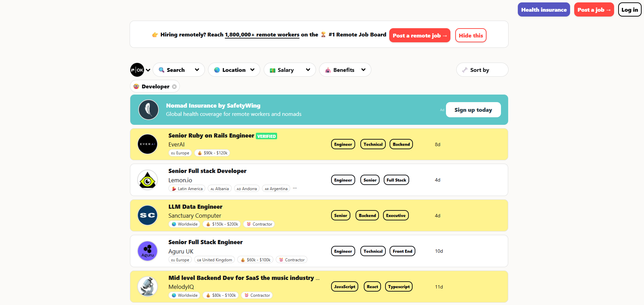Select the JavaScript tag
Screen dimensions: 644x305
(345, 287)
